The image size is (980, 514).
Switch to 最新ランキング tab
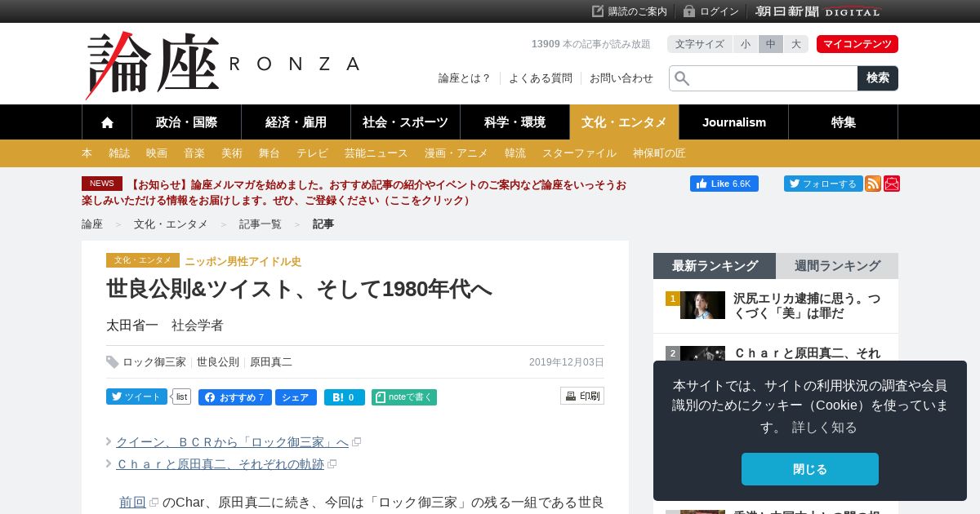click(x=715, y=266)
